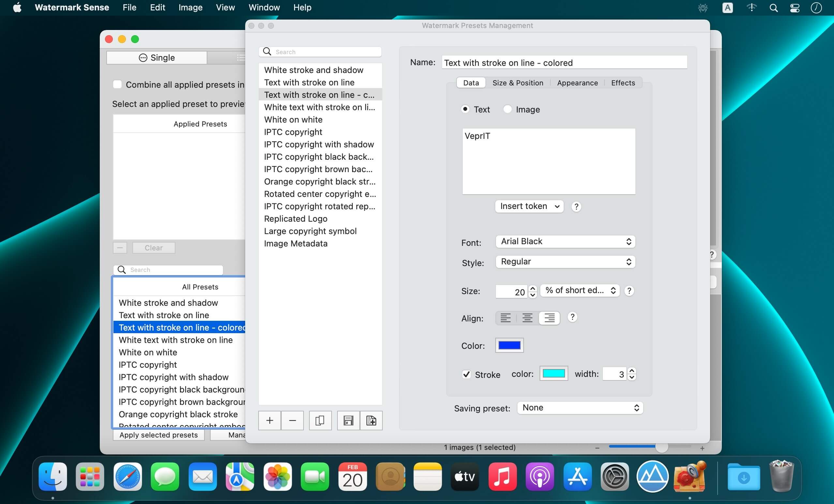Duplicate the selected preset
This screenshot has width=834, height=504.
point(320,421)
